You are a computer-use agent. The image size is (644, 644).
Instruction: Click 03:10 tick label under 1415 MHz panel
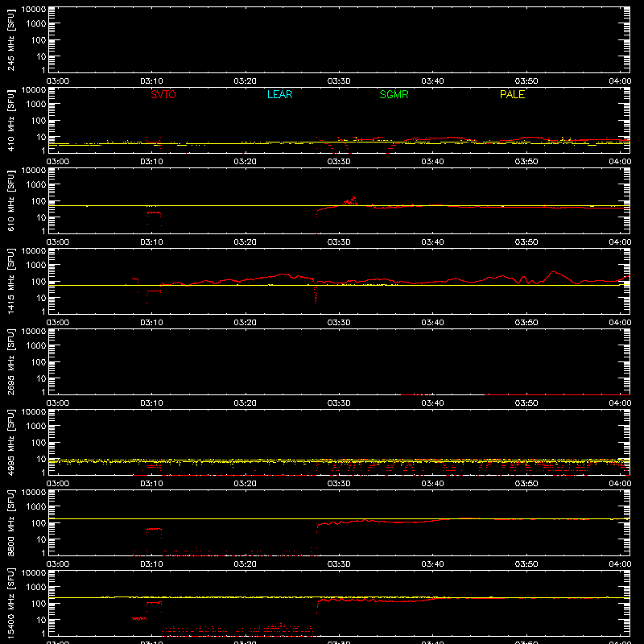click(x=151, y=323)
